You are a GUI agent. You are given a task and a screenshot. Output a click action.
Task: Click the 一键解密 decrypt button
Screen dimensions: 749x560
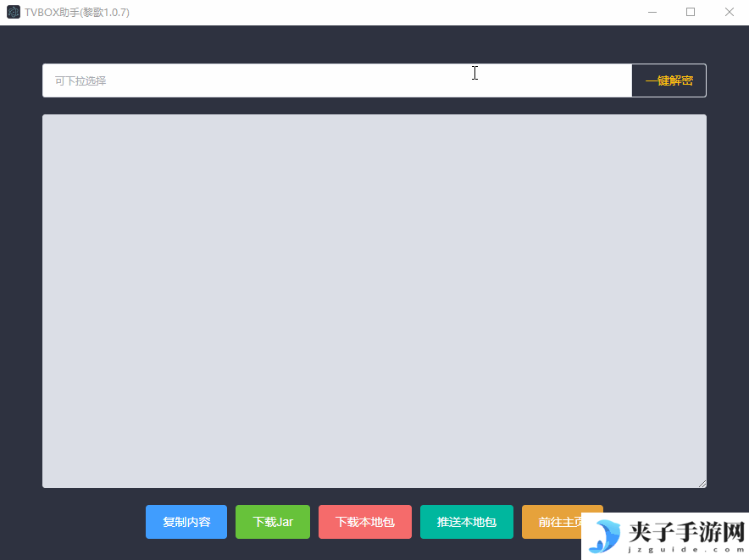click(x=669, y=80)
